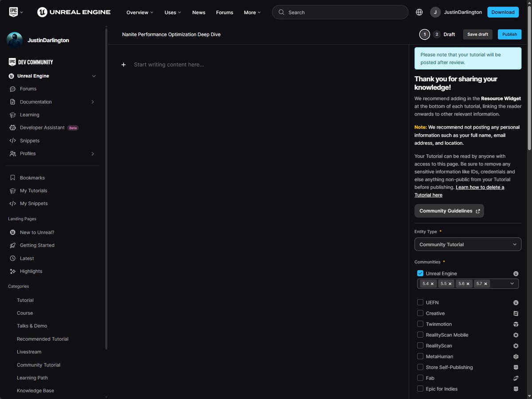
Task: Click the Download button
Action: 503,12
